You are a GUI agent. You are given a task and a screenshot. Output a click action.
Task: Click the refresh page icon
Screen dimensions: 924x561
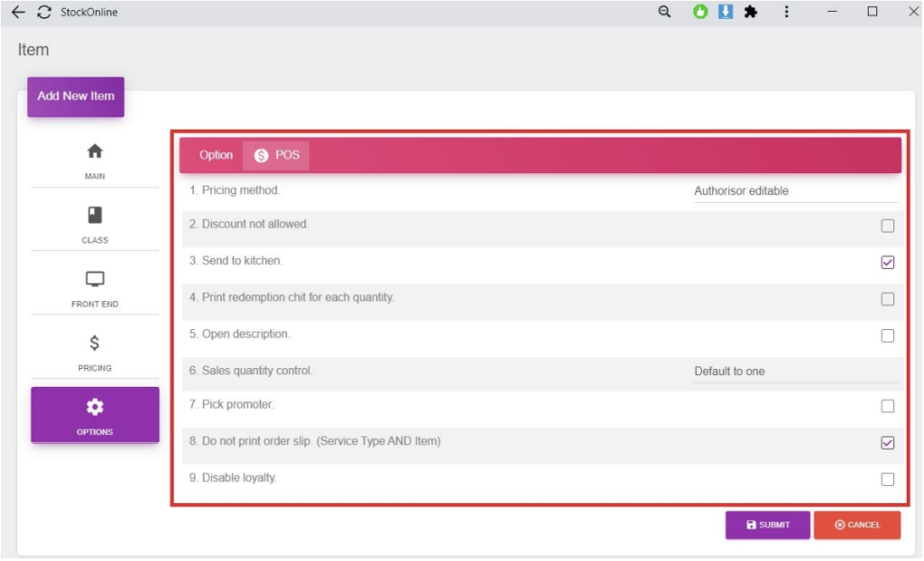tap(43, 13)
